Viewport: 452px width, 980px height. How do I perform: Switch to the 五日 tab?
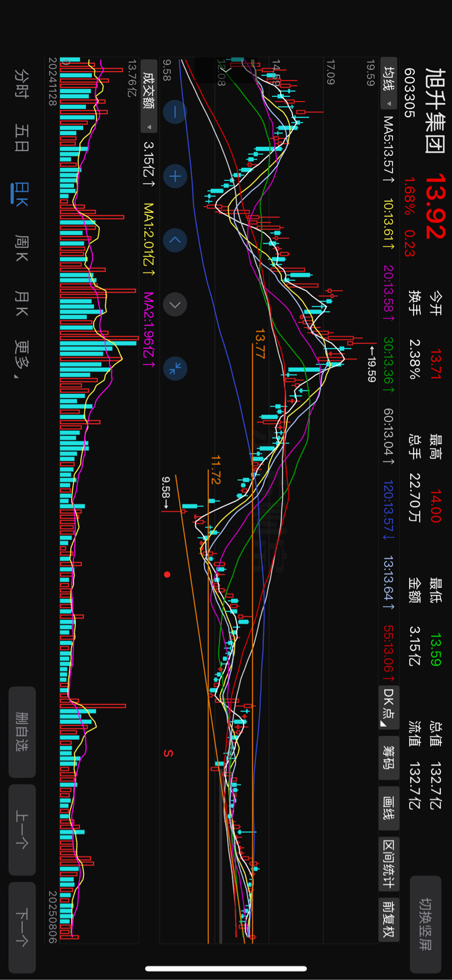[x=22, y=138]
